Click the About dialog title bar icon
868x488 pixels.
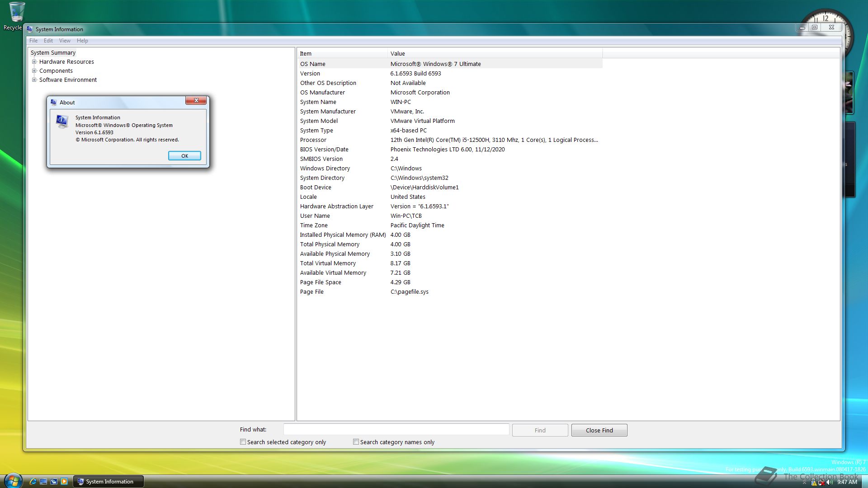[53, 103]
